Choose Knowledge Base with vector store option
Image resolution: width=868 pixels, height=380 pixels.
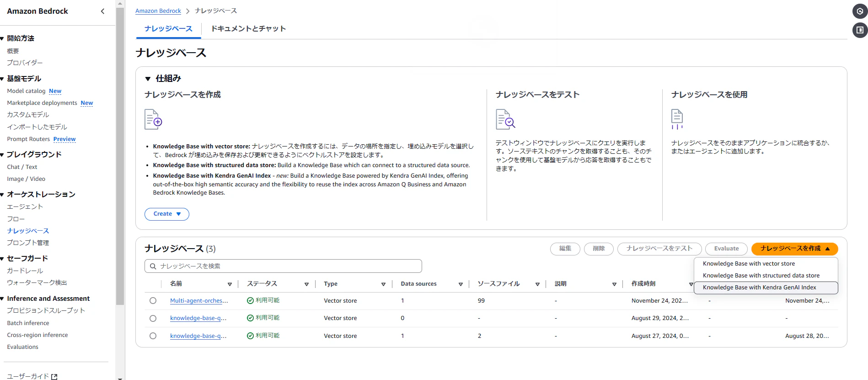pyautogui.click(x=766, y=264)
